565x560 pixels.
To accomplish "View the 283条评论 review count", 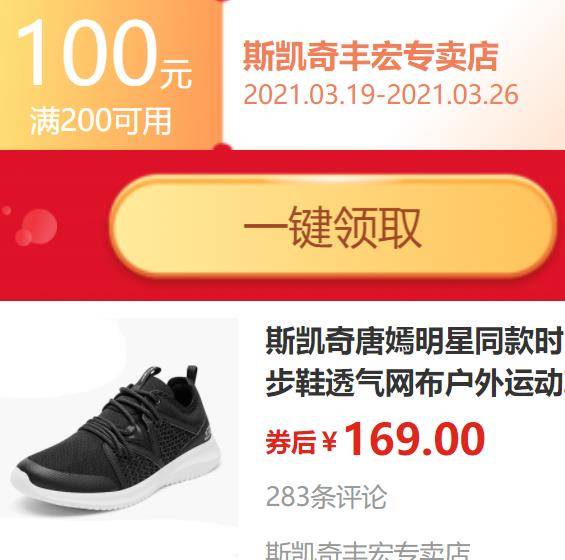I will [326, 497].
